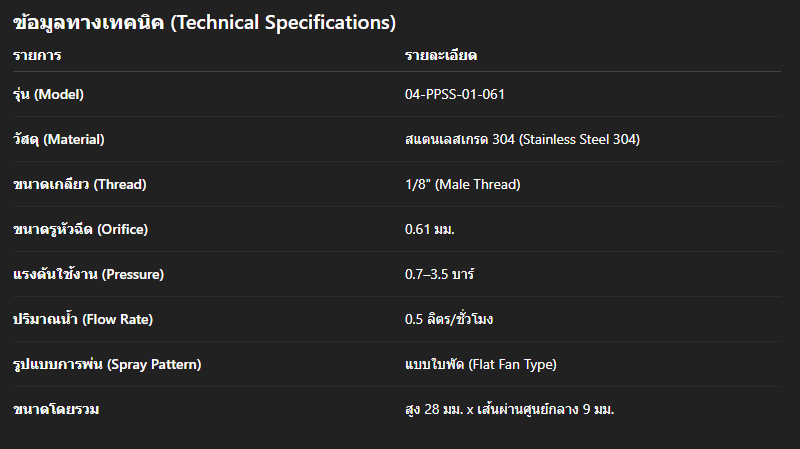Click the ขนาดรูหัวฉีด (Orifice) label

[x=80, y=229]
